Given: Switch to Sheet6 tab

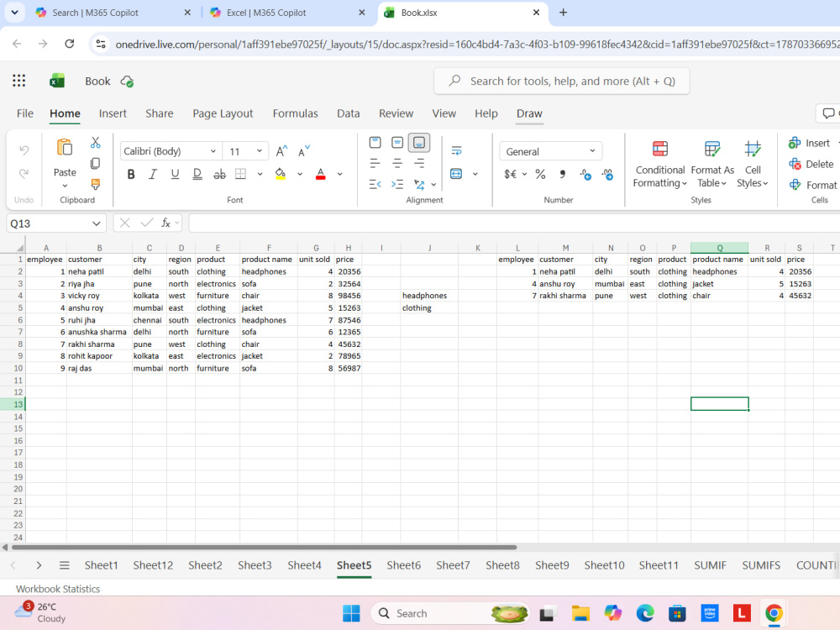Looking at the screenshot, I should (x=403, y=565).
